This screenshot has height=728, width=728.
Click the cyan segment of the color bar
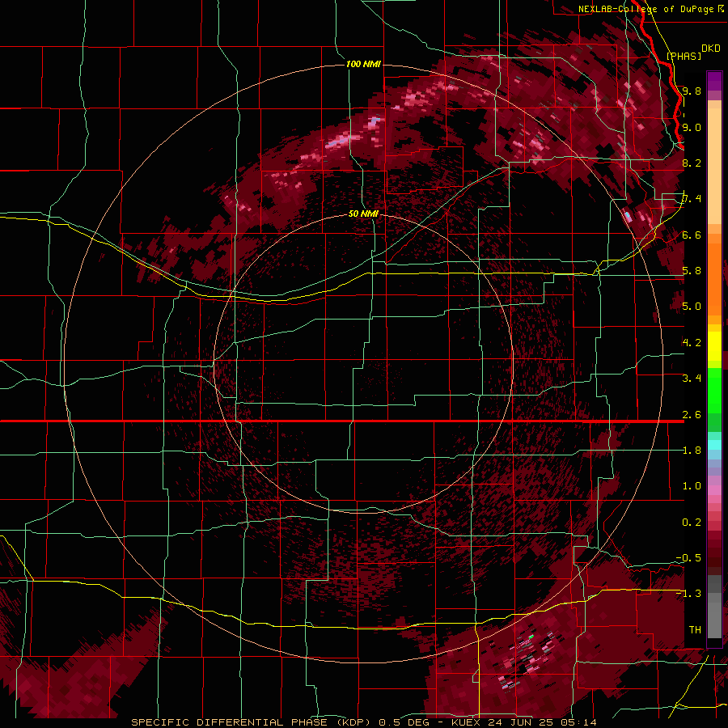(x=714, y=445)
